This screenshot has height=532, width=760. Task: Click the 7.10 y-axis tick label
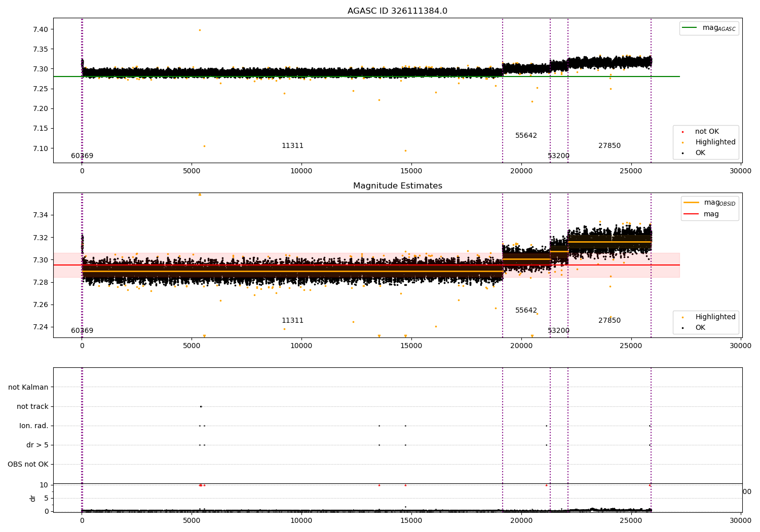(40, 148)
